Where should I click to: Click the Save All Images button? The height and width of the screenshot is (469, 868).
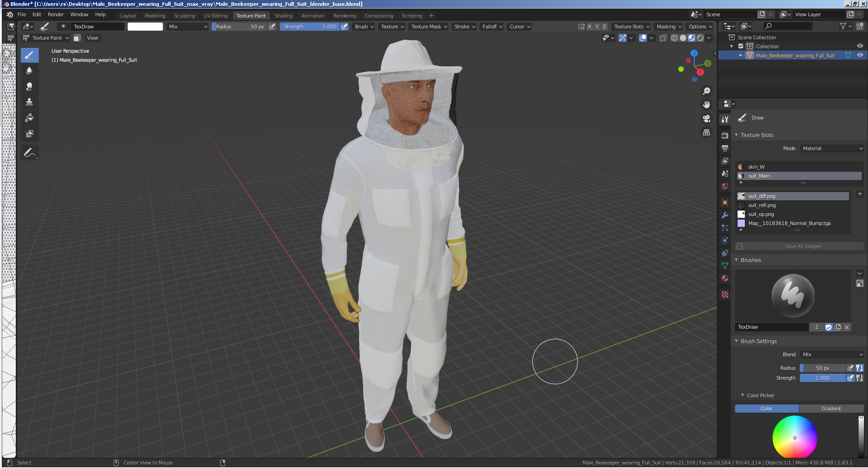[799, 246]
